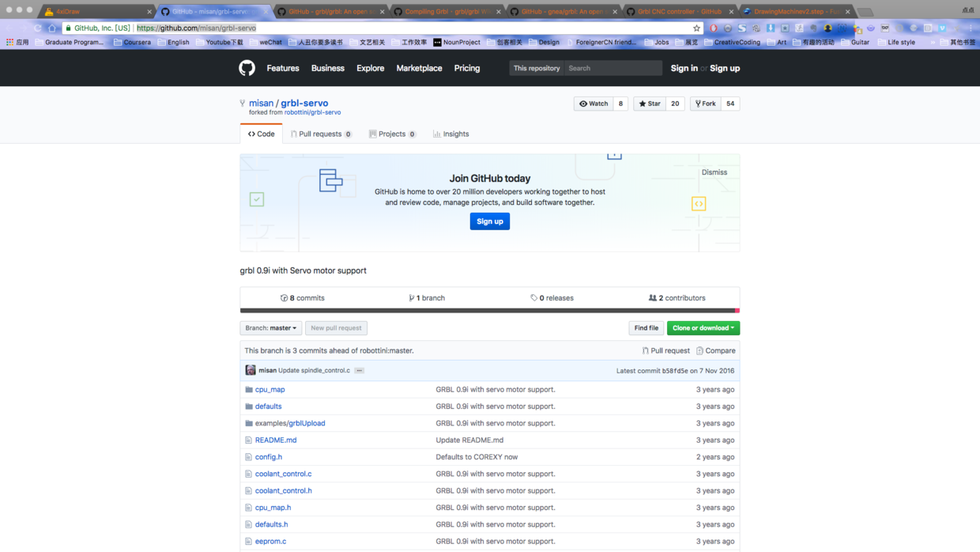The width and height of the screenshot is (980, 552).
Task: Open the defaults folder
Action: click(x=268, y=406)
